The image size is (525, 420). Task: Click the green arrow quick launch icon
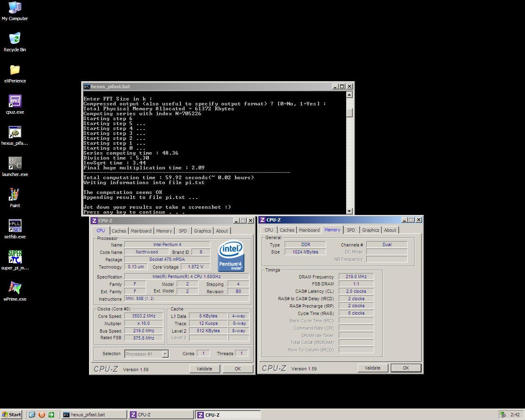[x=51, y=415]
